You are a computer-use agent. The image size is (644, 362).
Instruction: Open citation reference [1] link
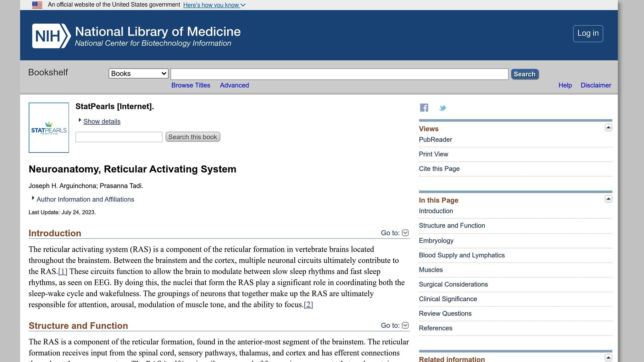pos(63,271)
